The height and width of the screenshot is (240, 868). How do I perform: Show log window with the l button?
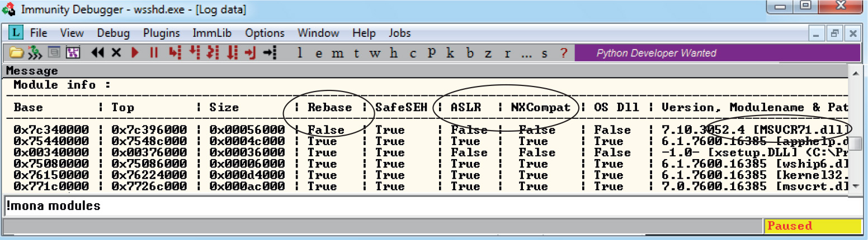pyautogui.click(x=300, y=53)
